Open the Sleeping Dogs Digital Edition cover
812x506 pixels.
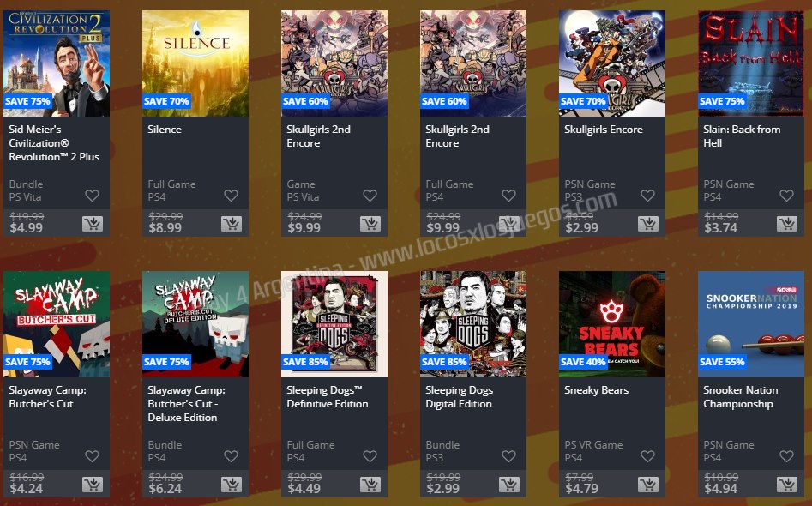473,324
